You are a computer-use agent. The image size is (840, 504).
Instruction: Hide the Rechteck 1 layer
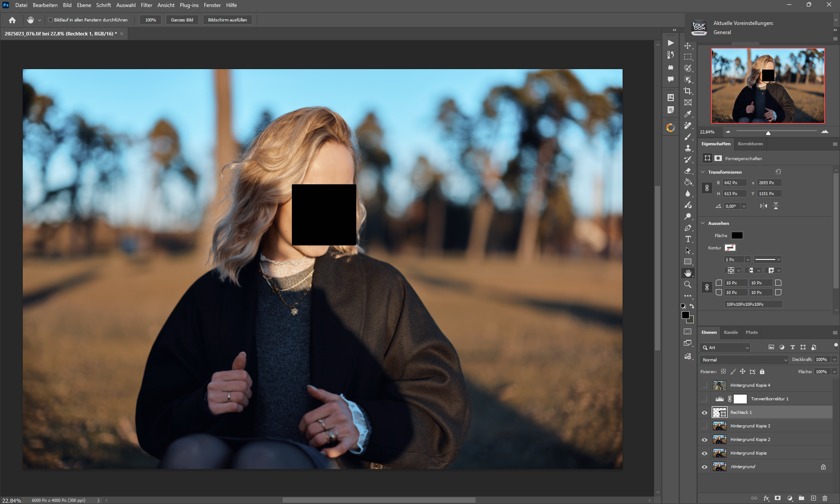[x=704, y=412]
